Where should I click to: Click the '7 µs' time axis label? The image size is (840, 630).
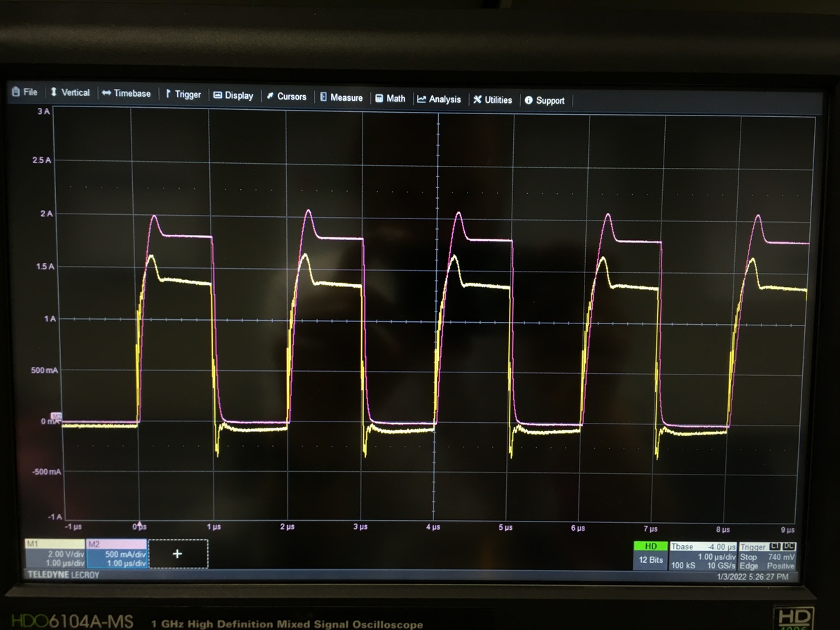tap(650, 528)
